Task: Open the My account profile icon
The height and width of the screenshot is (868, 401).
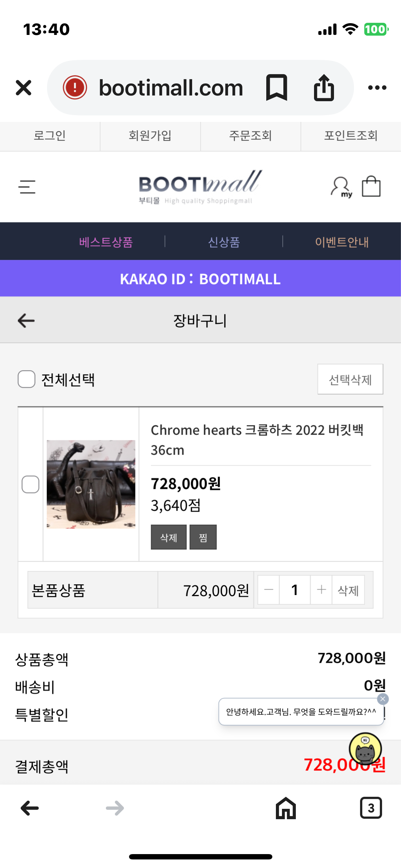Action: (341, 187)
